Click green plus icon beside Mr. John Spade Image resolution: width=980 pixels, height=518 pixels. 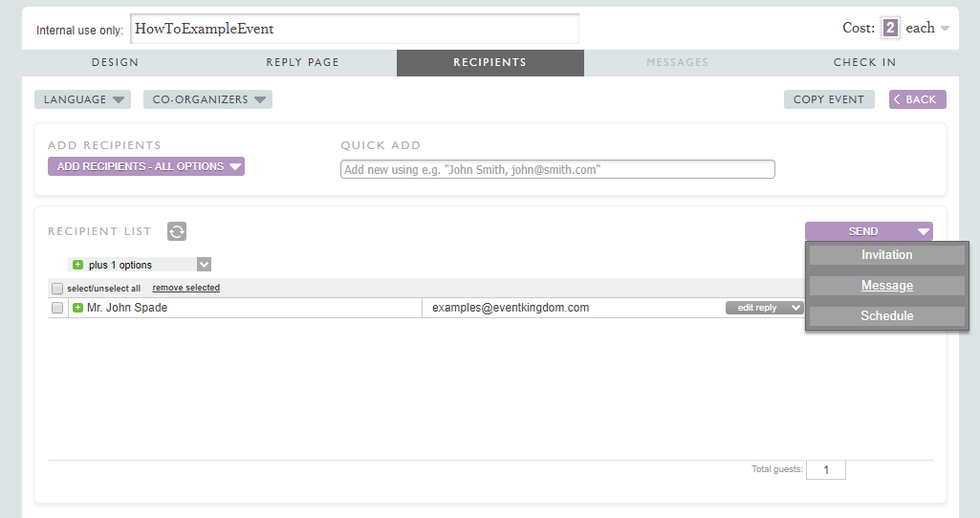(78, 308)
